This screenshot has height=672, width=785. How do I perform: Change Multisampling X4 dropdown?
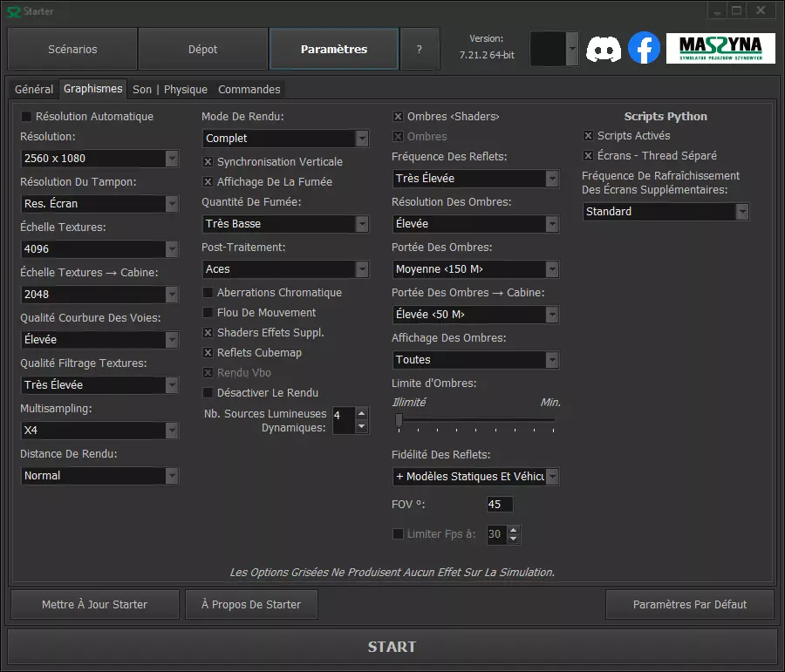click(x=99, y=431)
